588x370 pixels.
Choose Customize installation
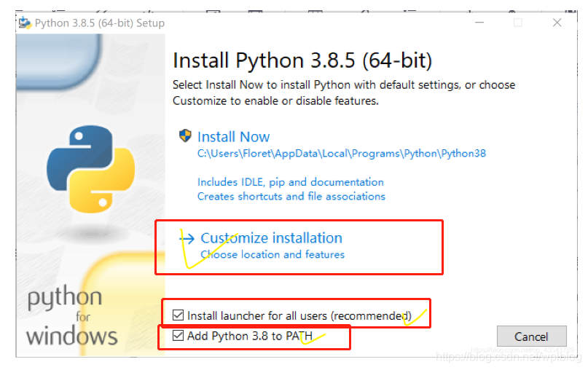tap(272, 238)
